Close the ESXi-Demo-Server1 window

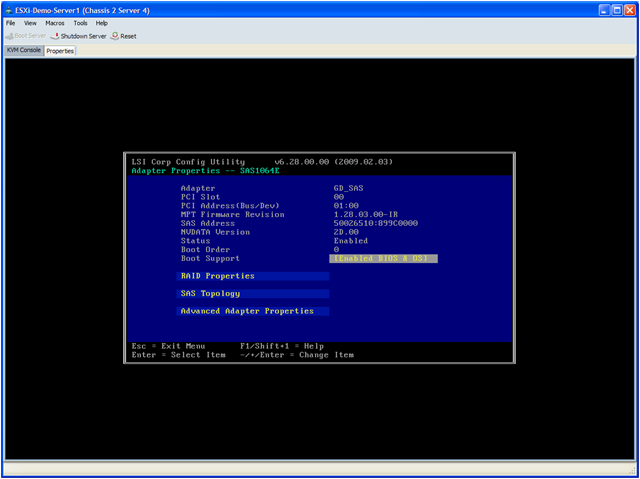630,11
